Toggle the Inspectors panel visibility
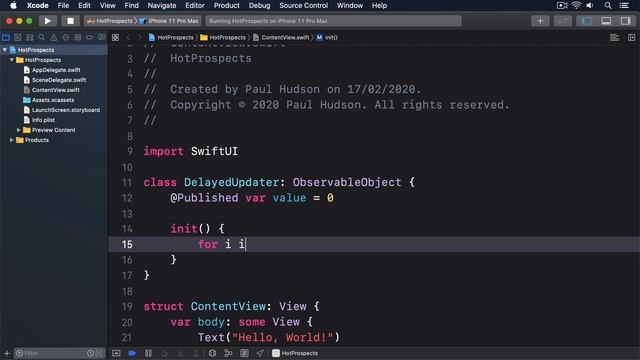 tap(626, 21)
